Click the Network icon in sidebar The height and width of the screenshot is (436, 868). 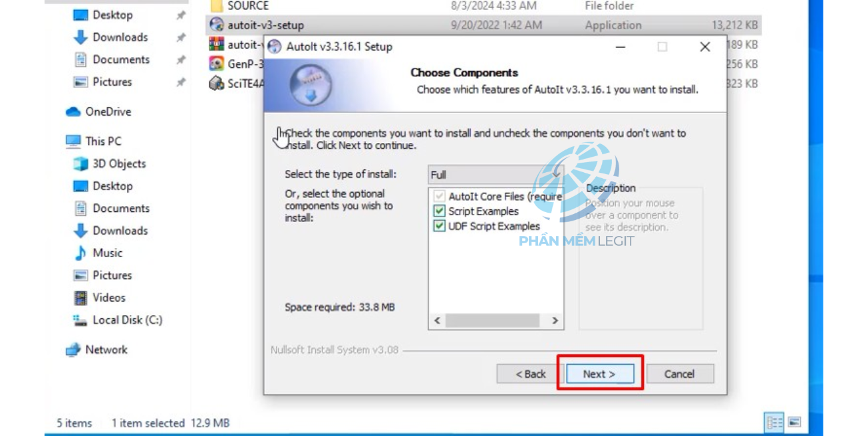click(x=73, y=350)
